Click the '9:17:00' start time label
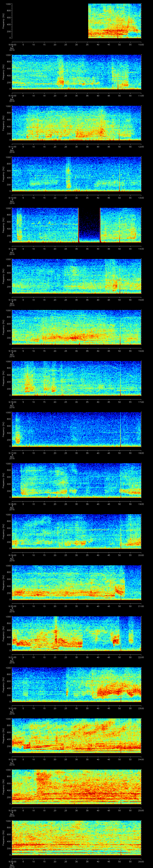Screen dimensions: 153x868 12,453
